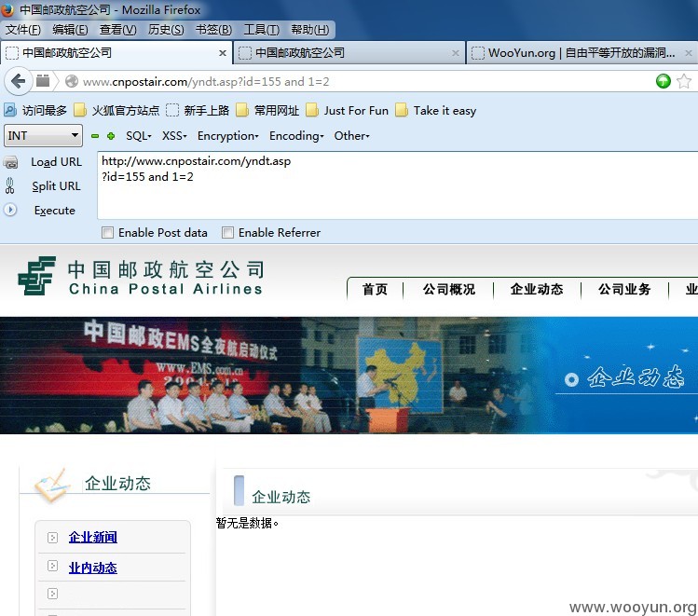Open the XSS dropdown menu
This screenshot has width=698, height=616.
point(174,136)
